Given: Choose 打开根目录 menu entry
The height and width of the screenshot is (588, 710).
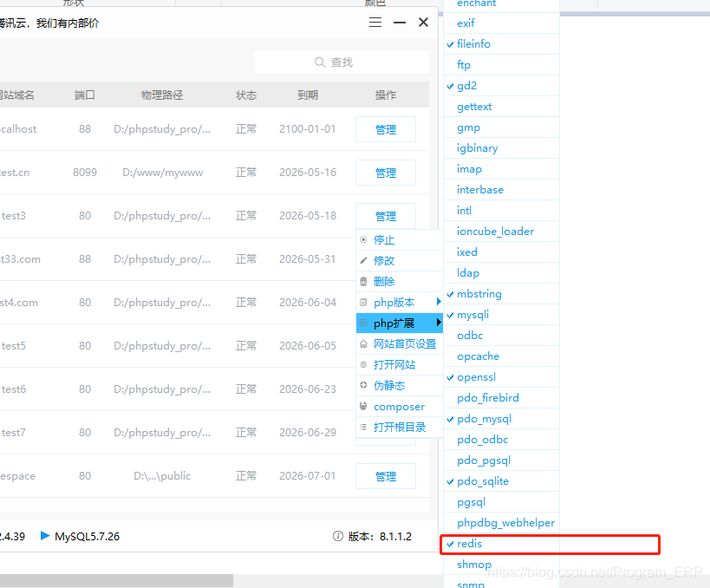Looking at the screenshot, I should [x=400, y=428].
